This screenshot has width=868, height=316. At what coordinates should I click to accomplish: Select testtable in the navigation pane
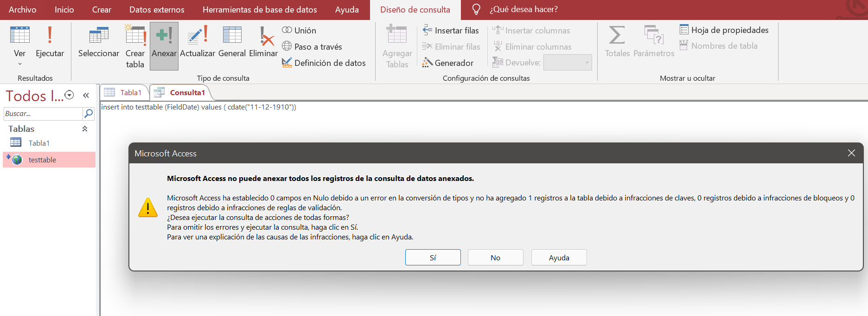(x=42, y=160)
